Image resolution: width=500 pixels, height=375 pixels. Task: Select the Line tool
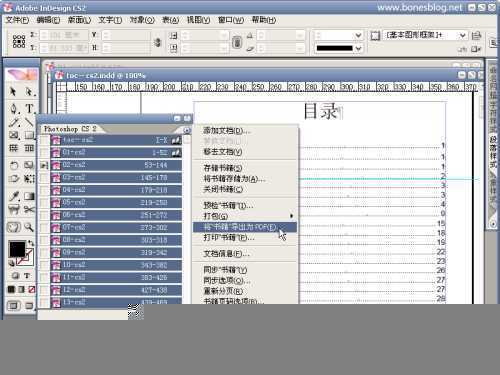(29, 122)
